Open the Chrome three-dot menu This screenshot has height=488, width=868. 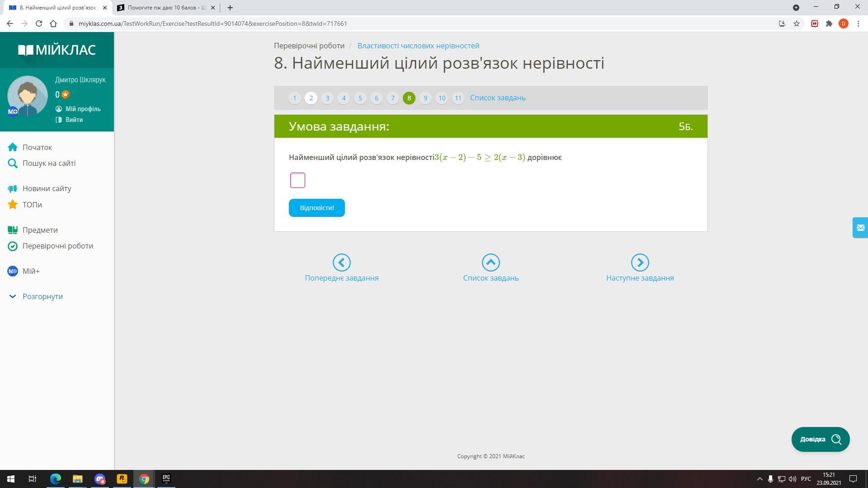tap(858, 23)
